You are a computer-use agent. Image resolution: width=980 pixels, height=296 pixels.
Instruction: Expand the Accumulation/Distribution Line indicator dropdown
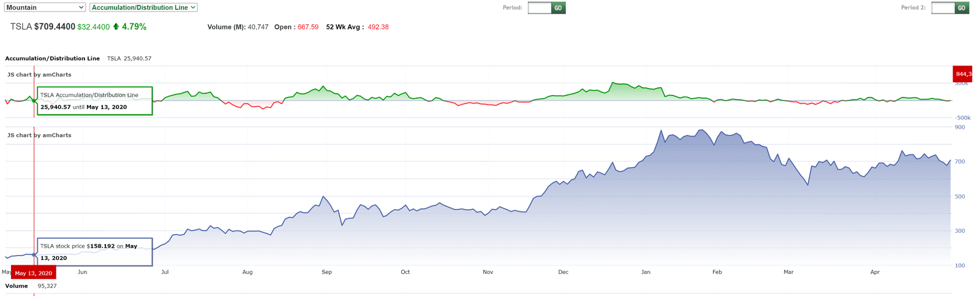(x=143, y=7)
